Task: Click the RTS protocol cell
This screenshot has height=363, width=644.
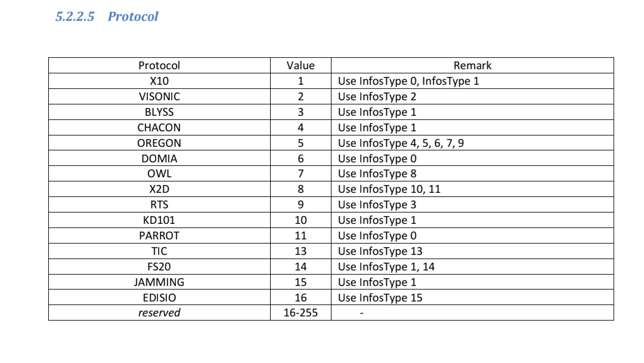Action: [x=159, y=205]
